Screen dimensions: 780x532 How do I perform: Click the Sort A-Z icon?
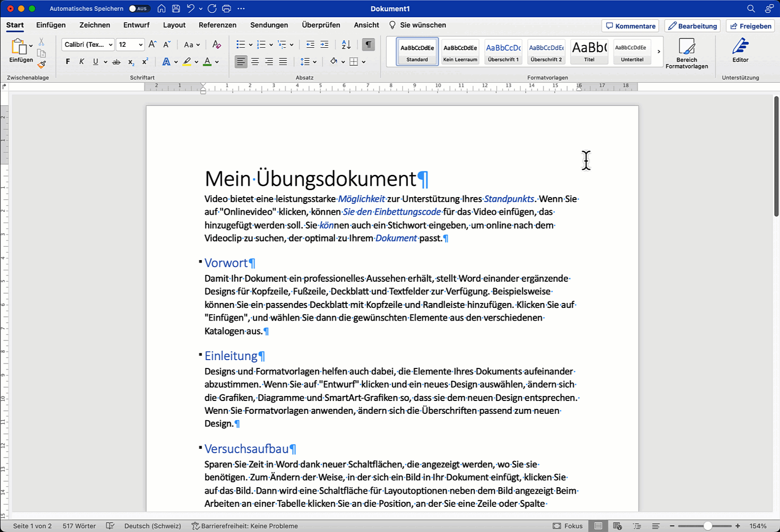(346, 45)
